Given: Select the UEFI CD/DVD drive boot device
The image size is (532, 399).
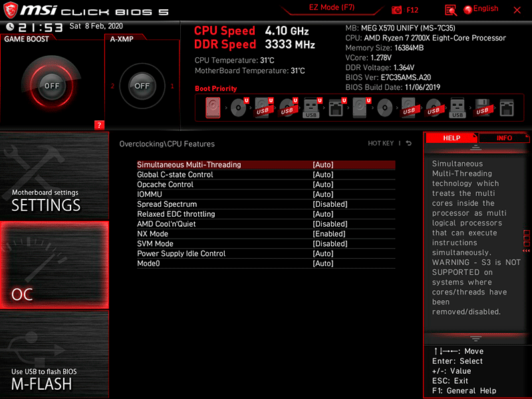Looking at the screenshot, I should click(x=239, y=108).
